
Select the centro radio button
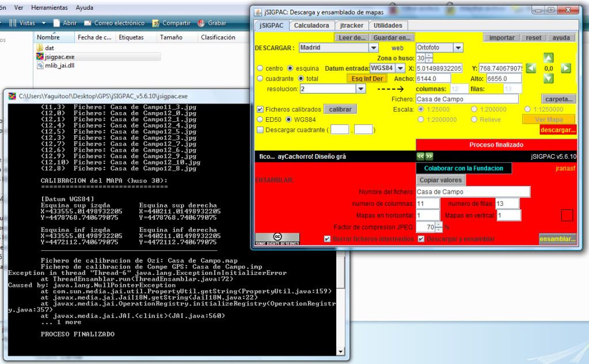click(260, 68)
